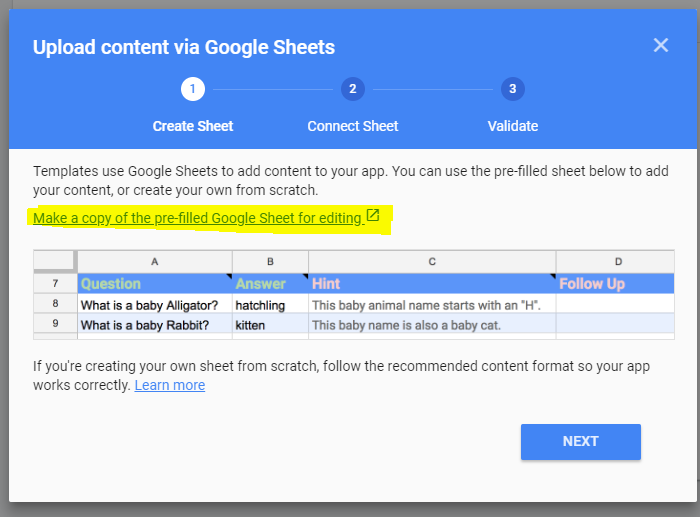700x517 pixels.
Task: Click the Answer header cell
Action: point(271,284)
